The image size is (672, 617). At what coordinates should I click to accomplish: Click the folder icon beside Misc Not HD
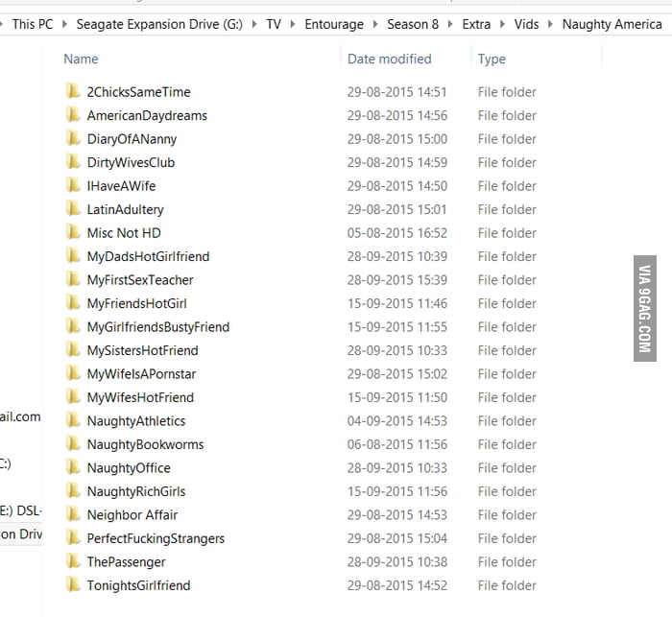click(73, 232)
